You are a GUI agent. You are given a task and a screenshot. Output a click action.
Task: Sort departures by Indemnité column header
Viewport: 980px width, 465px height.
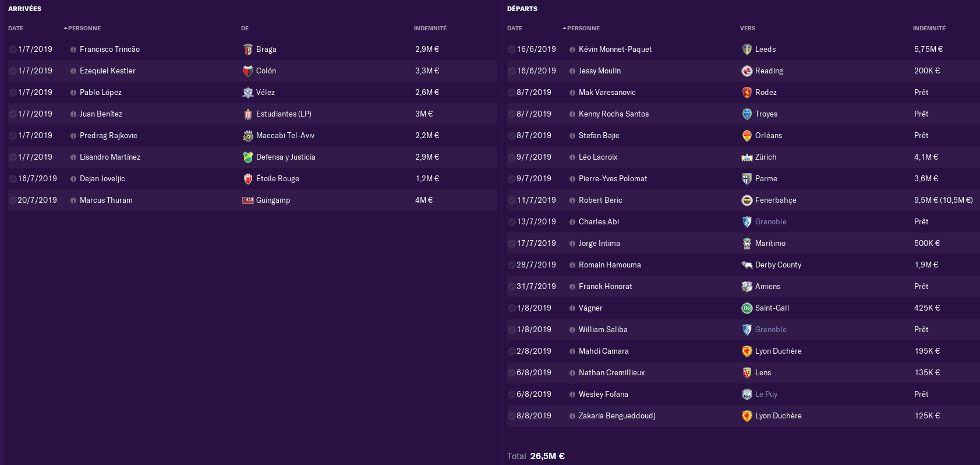click(929, 28)
